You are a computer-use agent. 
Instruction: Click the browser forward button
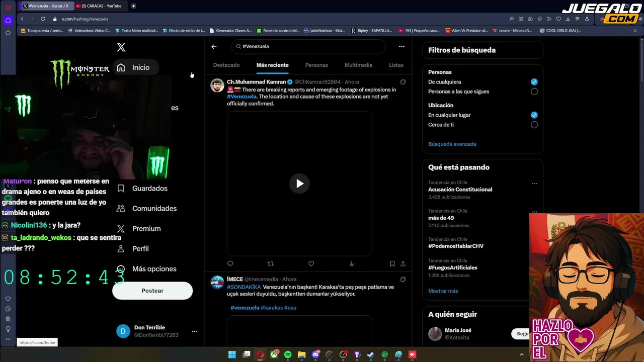[x=32, y=19]
